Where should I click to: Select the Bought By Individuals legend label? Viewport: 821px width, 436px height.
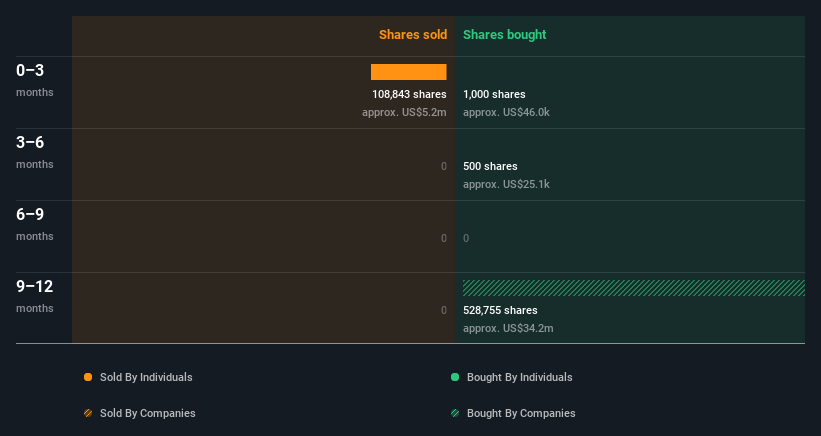(x=519, y=377)
